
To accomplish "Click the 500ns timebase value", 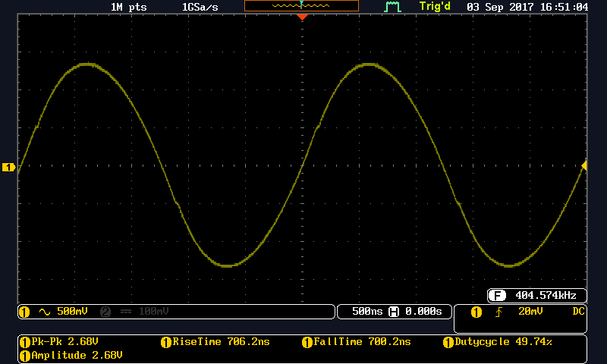I will click(367, 312).
